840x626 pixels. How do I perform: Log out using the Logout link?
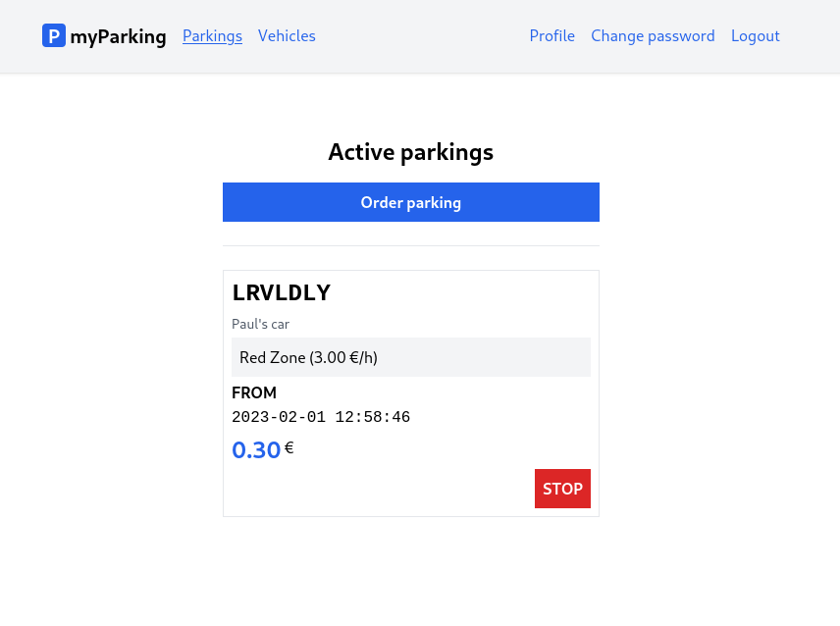(x=756, y=36)
